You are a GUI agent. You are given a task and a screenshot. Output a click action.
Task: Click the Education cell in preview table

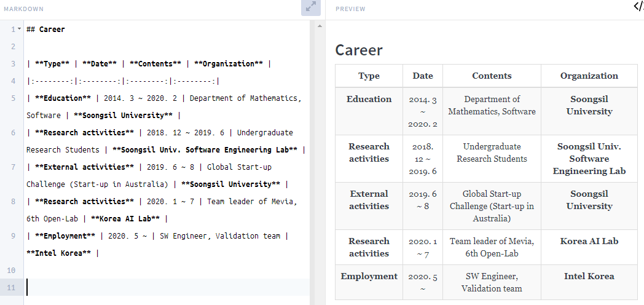click(x=369, y=111)
